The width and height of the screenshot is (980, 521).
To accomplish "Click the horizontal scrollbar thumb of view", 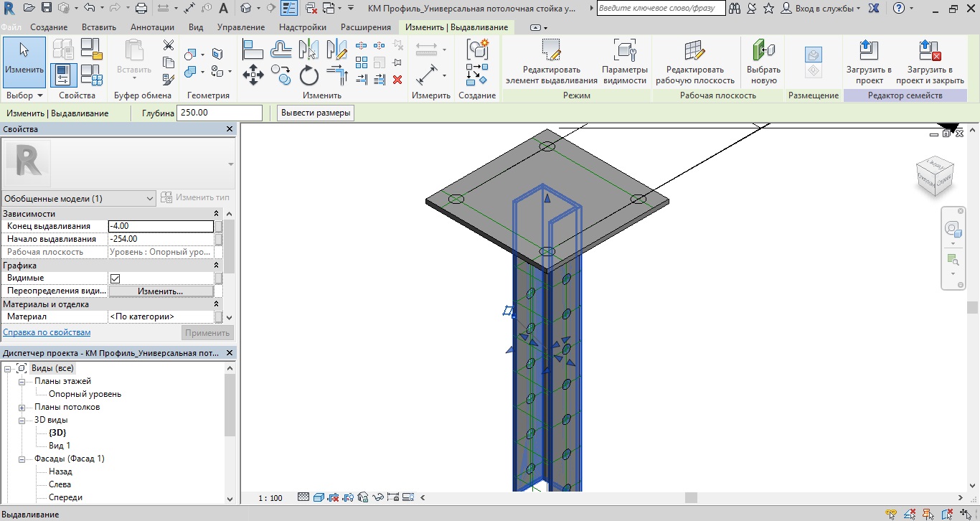I will 690,497.
